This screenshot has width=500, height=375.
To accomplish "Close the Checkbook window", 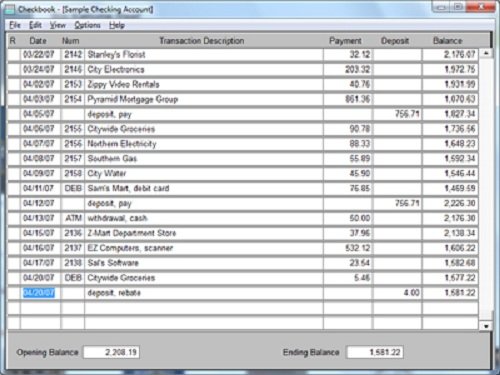I will [x=481, y=7].
